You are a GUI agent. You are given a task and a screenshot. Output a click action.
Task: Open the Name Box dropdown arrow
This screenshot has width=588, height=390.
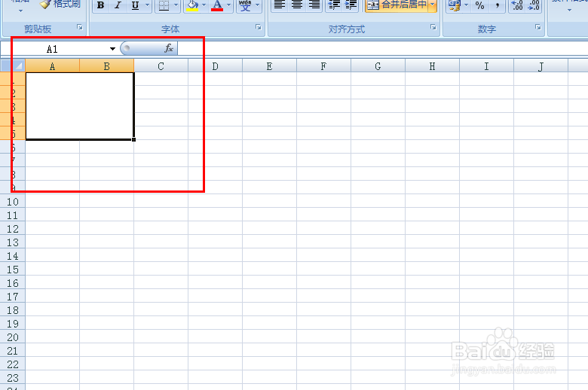tap(112, 49)
